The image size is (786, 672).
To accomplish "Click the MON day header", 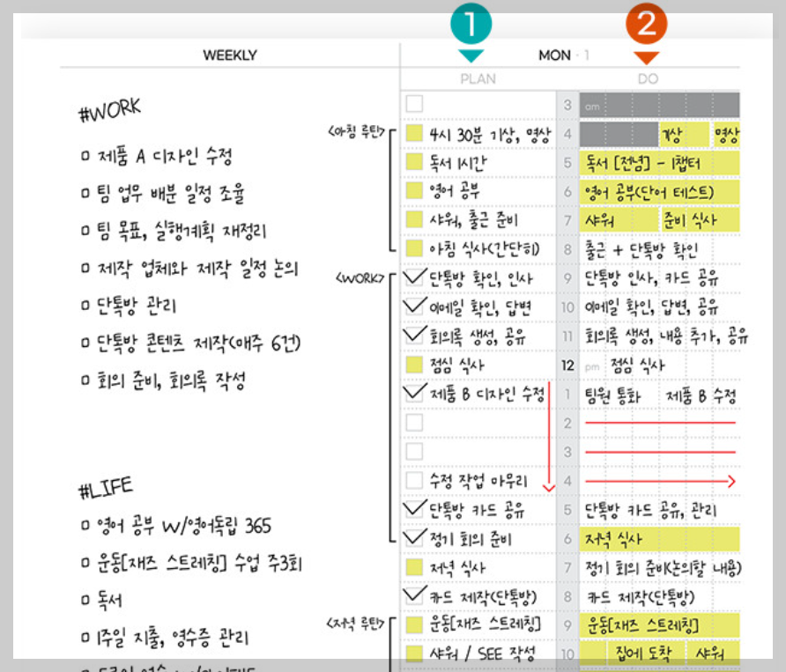I will tap(554, 55).
